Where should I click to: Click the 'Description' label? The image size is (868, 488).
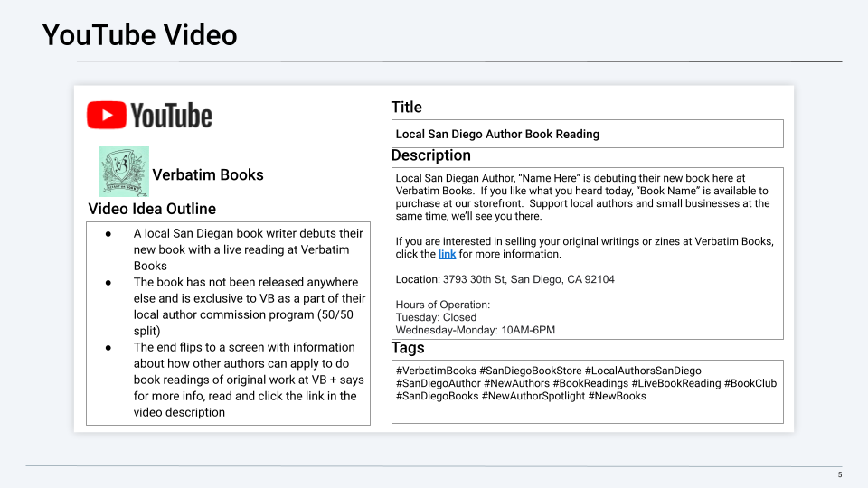pyautogui.click(x=431, y=155)
